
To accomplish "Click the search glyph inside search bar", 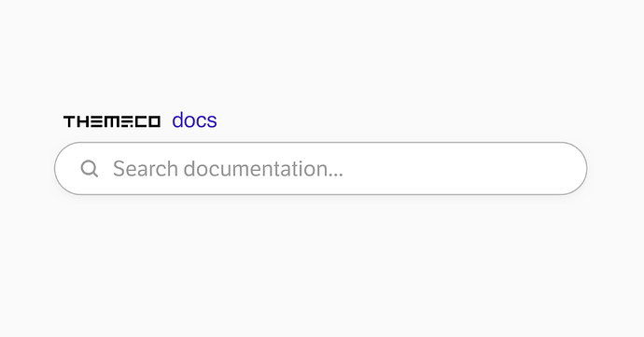I will pyautogui.click(x=89, y=168).
